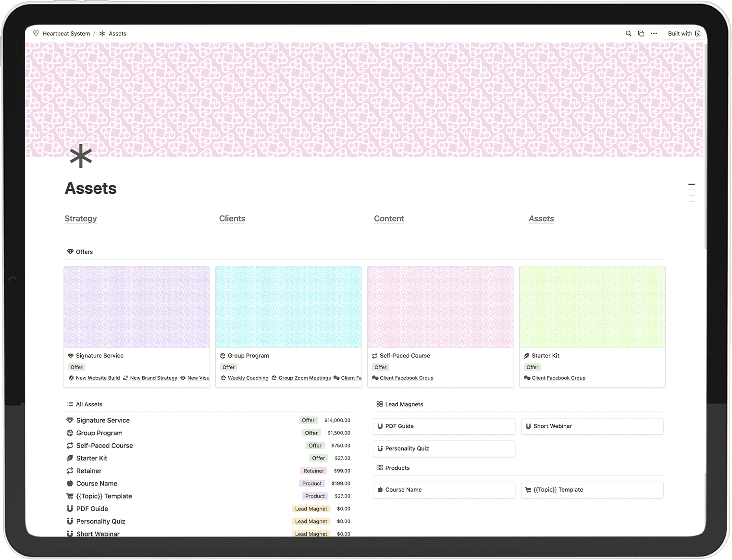Click the large asterisk page icon
This screenshot has height=560, width=732.
click(81, 156)
